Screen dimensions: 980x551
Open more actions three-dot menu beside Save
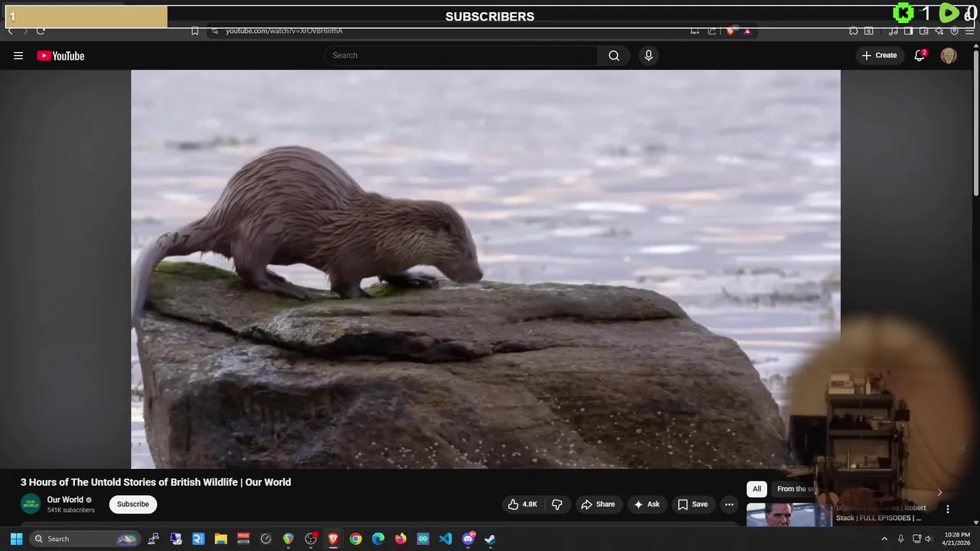(x=729, y=504)
